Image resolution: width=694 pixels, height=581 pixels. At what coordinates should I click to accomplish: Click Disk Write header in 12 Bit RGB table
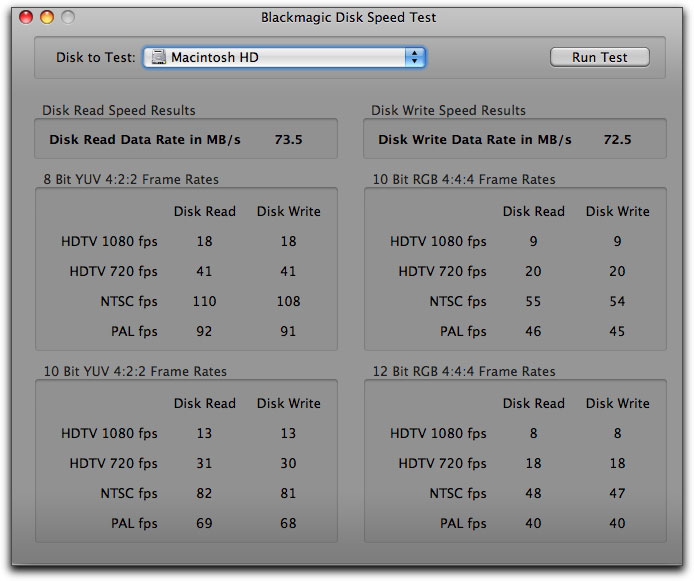click(618, 403)
